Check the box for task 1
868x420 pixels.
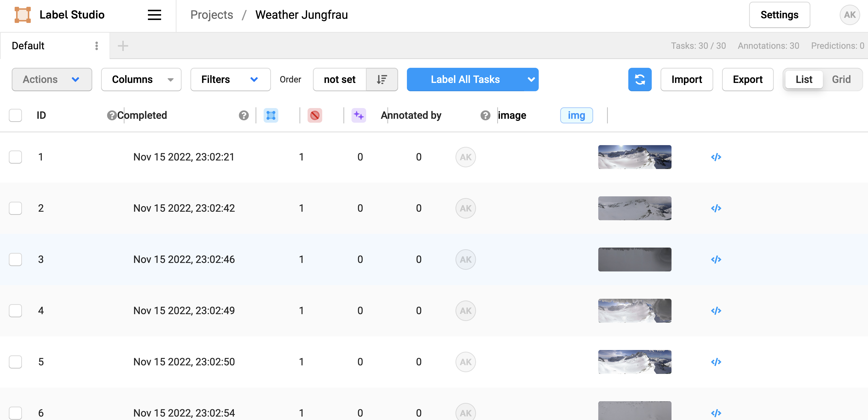tap(16, 157)
